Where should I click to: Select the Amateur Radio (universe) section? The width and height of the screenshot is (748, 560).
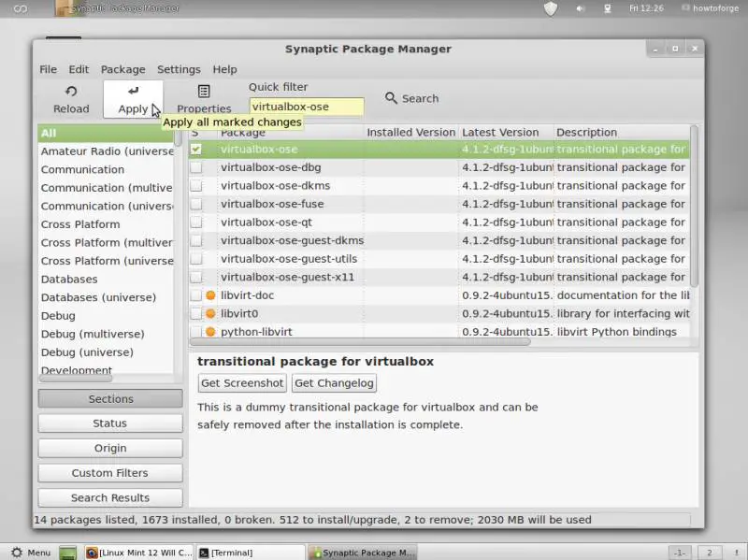coord(106,151)
